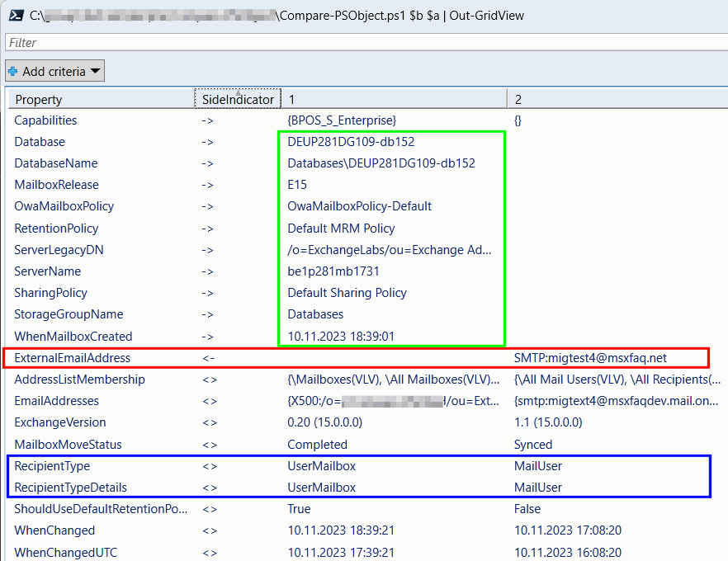This screenshot has height=561, width=728.
Task: Click the {\All Mail Users(VLV) value
Action: pyautogui.click(x=617, y=379)
